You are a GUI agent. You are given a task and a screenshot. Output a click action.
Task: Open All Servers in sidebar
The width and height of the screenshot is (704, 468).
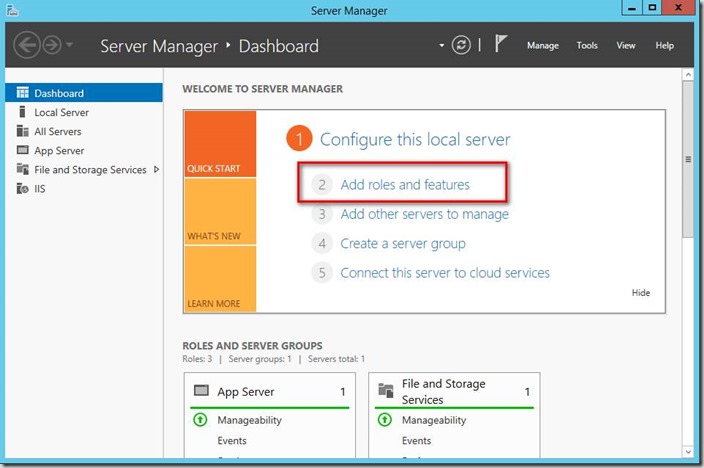[57, 131]
